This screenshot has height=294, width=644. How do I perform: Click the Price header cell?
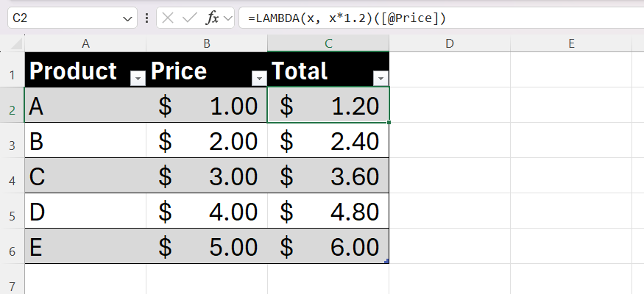(207, 70)
